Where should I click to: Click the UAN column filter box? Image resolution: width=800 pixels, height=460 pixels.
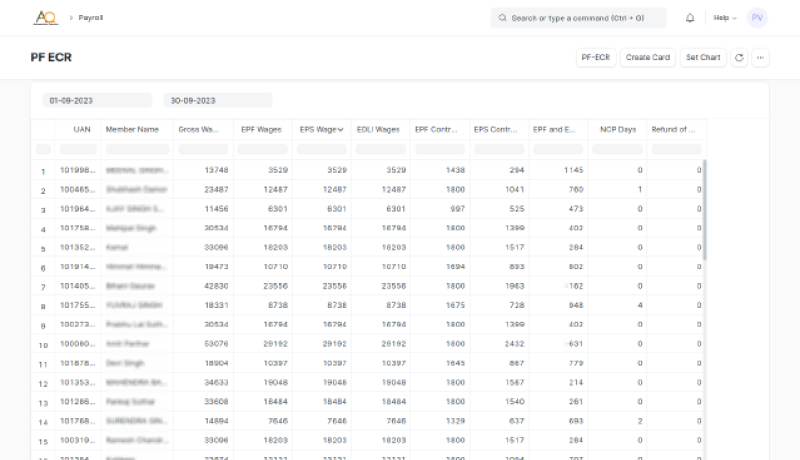(x=78, y=149)
